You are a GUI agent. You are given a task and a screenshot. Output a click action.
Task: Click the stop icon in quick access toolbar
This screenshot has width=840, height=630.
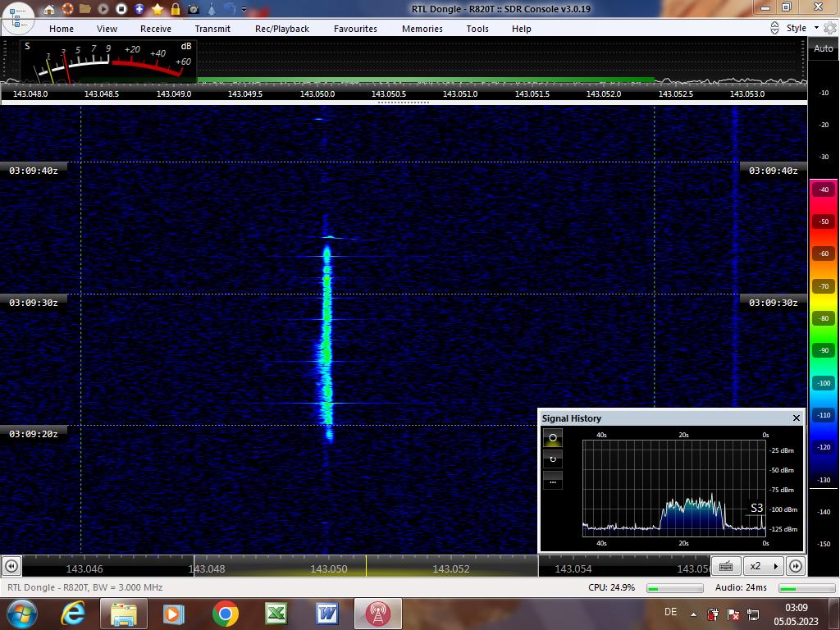coord(121,8)
